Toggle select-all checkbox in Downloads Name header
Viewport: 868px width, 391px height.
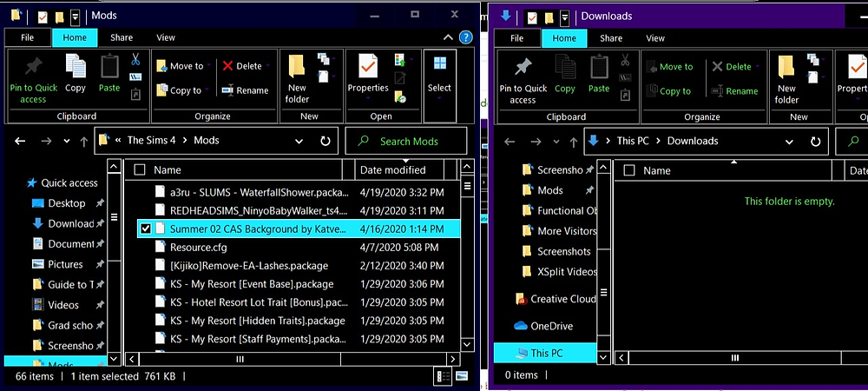coord(629,170)
